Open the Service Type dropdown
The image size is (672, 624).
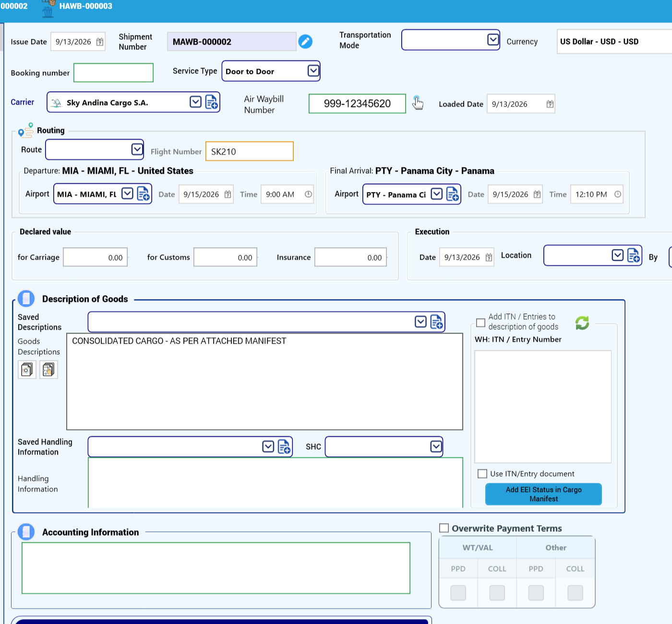[x=313, y=71]
